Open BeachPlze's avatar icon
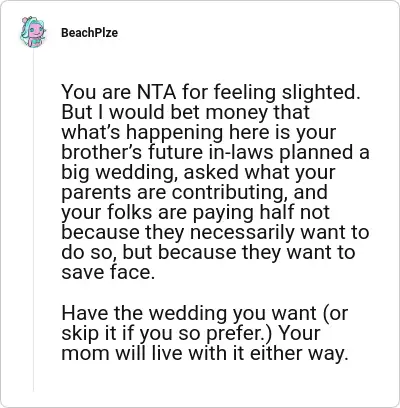 [x=33, y=32]
